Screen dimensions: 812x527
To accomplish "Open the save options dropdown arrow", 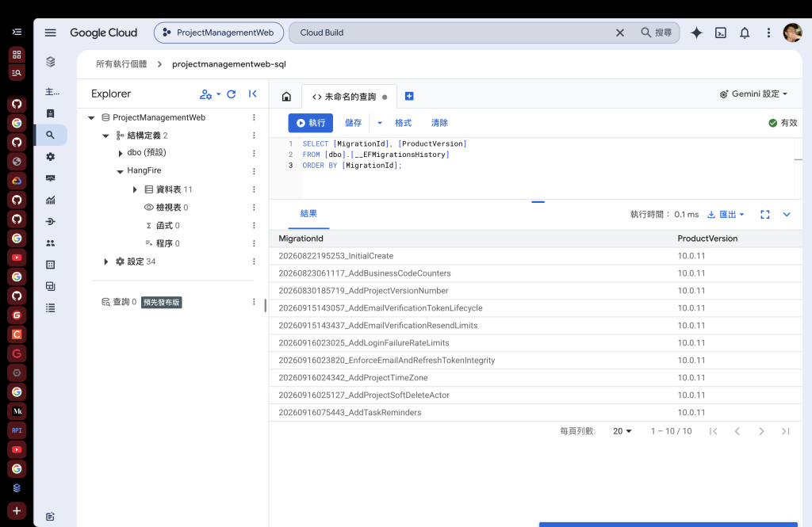I will pyautogui.click(x=380, y=123).
